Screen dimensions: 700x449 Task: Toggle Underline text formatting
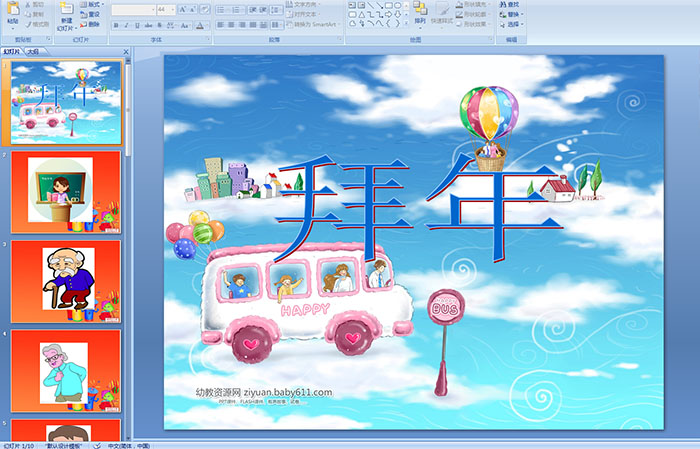(135, 25)
